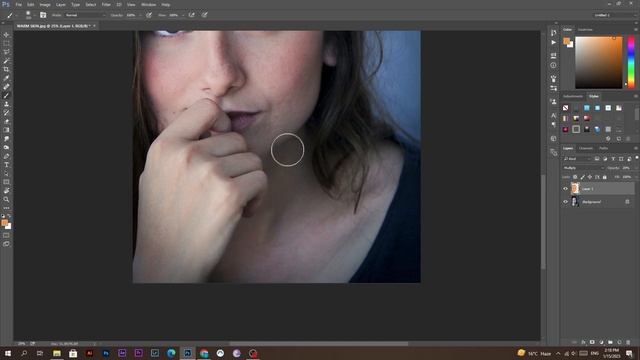Enable airbrush-style build-up

coord(191,15)
